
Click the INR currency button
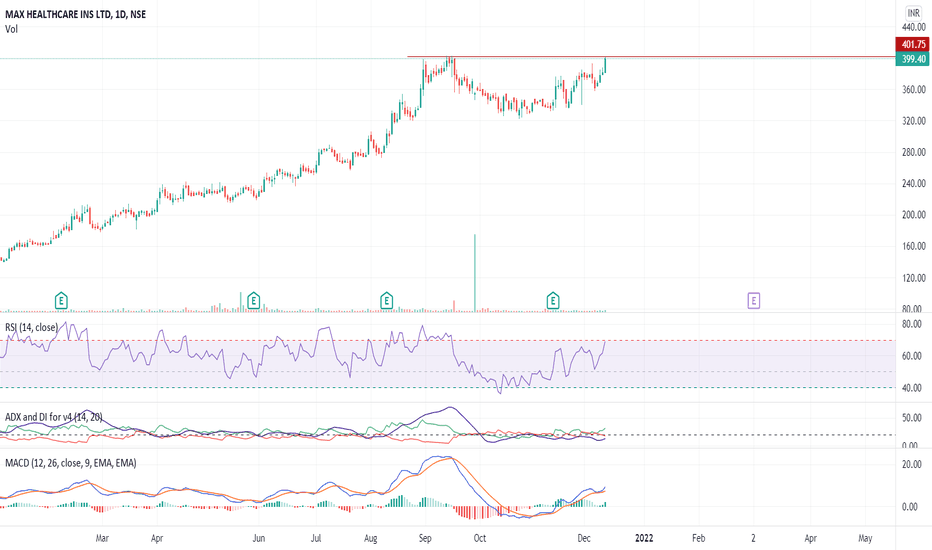coord(914,12)
